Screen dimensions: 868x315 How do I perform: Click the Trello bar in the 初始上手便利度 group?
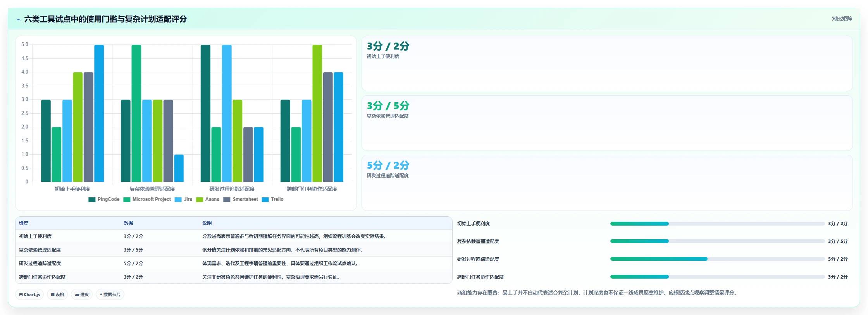[99, 113]
